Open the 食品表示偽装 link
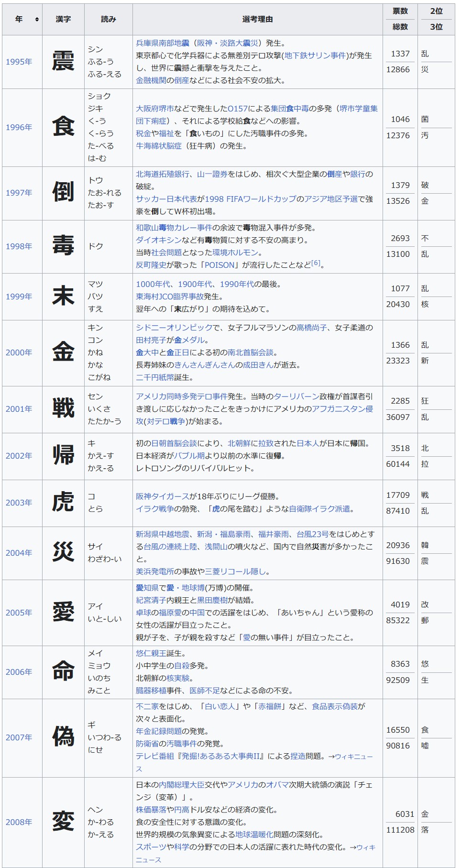The height and width of the screenshot is (868, 461). coord(335,706)
